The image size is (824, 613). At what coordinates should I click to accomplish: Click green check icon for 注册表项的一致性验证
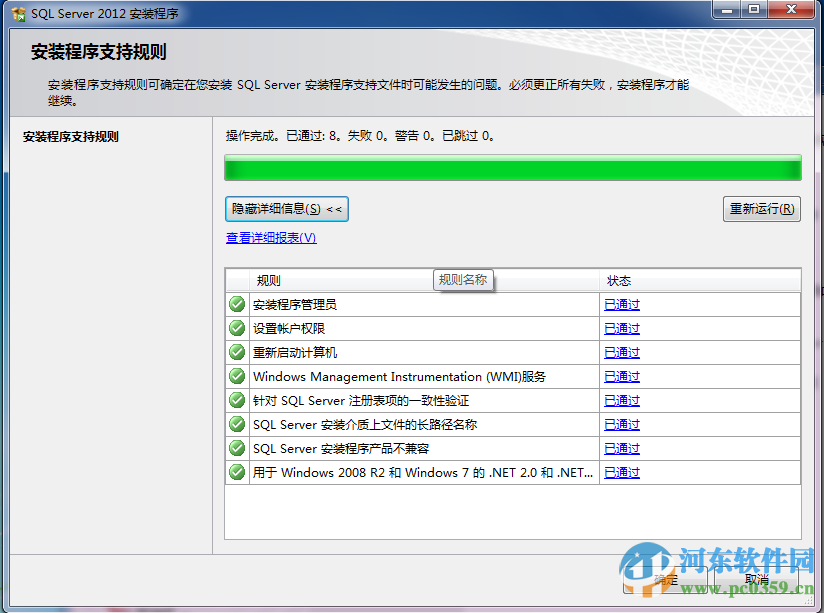pyautogui.click(x=236, y=400)
